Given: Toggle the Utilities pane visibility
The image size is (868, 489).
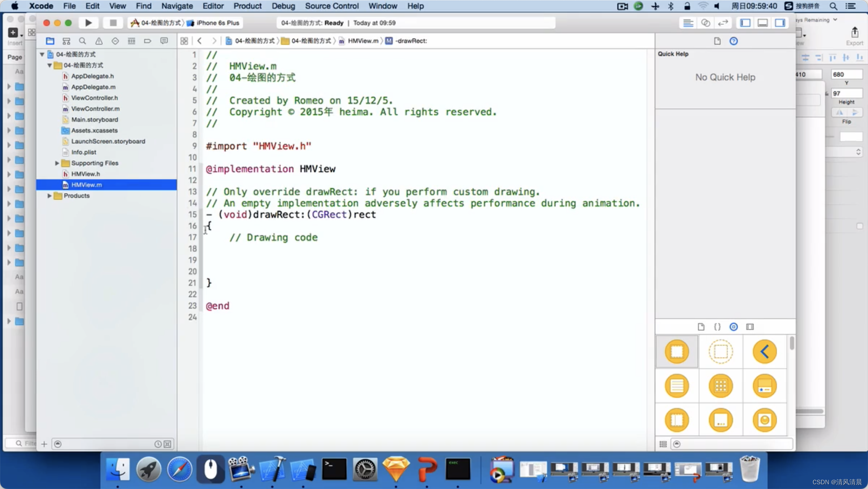Looking at the screenshot, I should [x=780, y=23].
